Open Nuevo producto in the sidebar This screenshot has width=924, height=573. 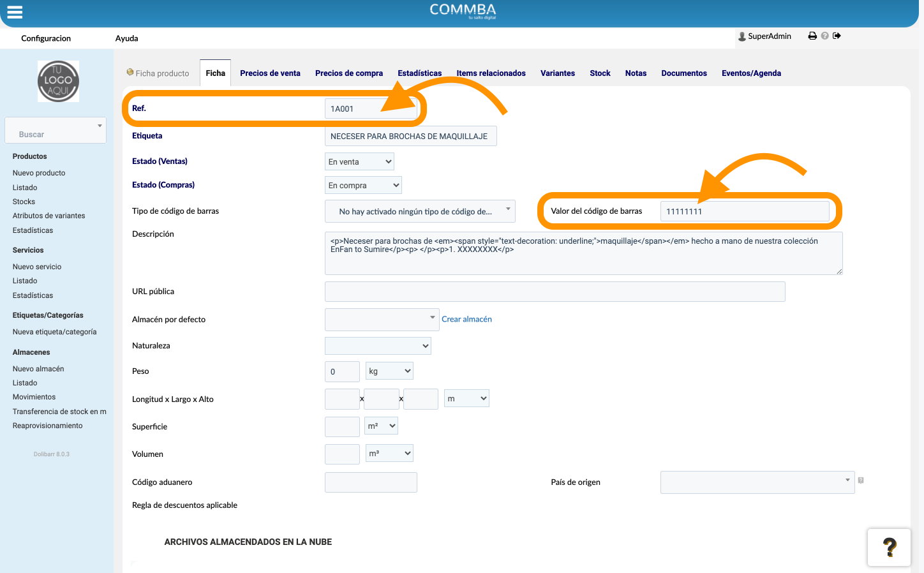click(39, 173)
